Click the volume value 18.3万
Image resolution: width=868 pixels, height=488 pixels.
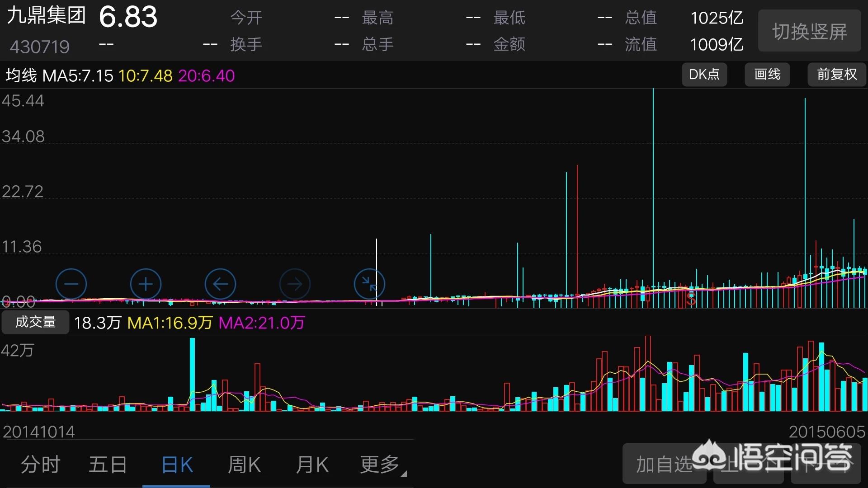click(98, 323)
